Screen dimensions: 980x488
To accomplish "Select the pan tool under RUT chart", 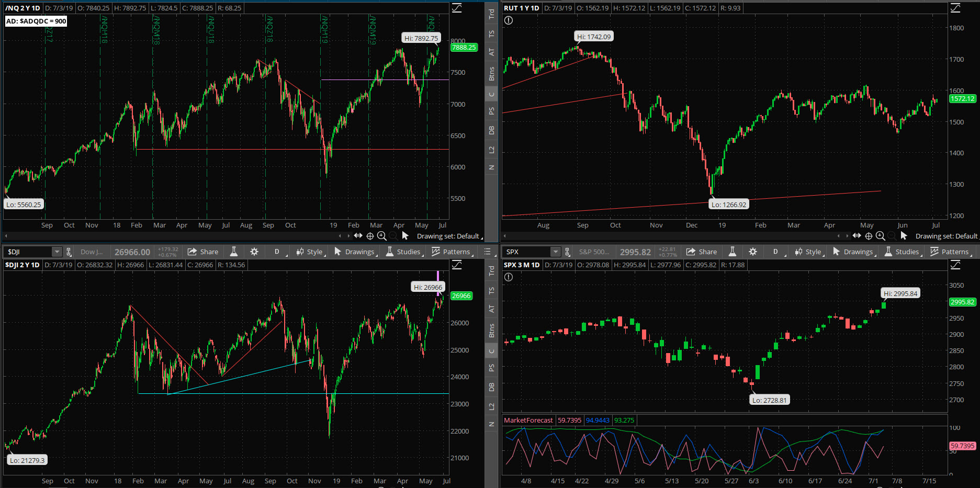I will [857, 236].
